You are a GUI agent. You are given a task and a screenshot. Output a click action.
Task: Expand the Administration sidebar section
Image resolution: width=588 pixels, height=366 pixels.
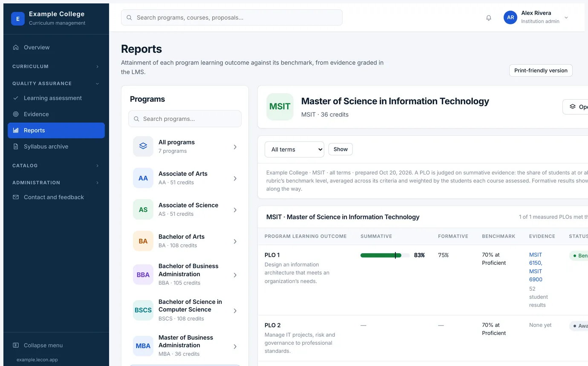[x=56, y=183]
